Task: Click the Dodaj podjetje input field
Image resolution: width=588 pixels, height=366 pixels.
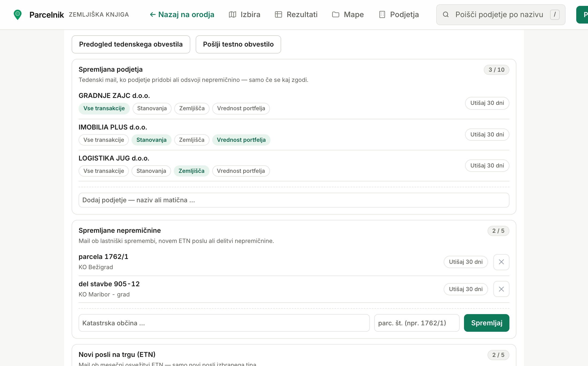Action: point(294,200)
